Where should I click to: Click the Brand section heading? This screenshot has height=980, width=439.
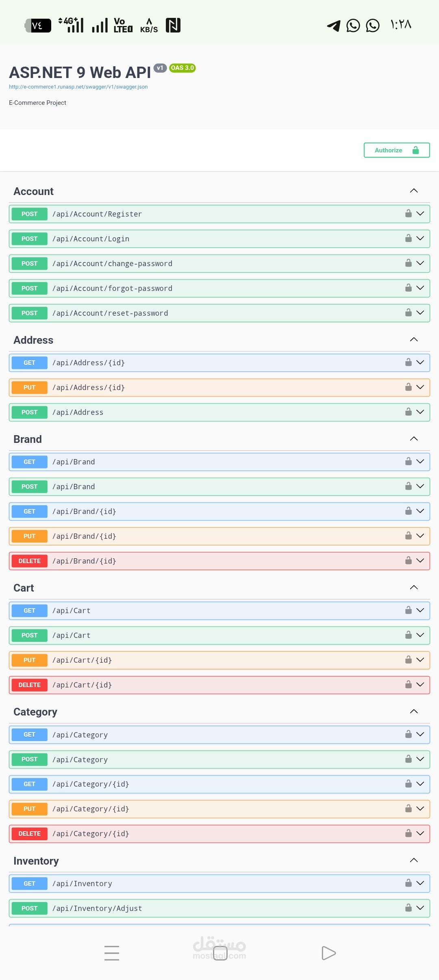point(28,439)
